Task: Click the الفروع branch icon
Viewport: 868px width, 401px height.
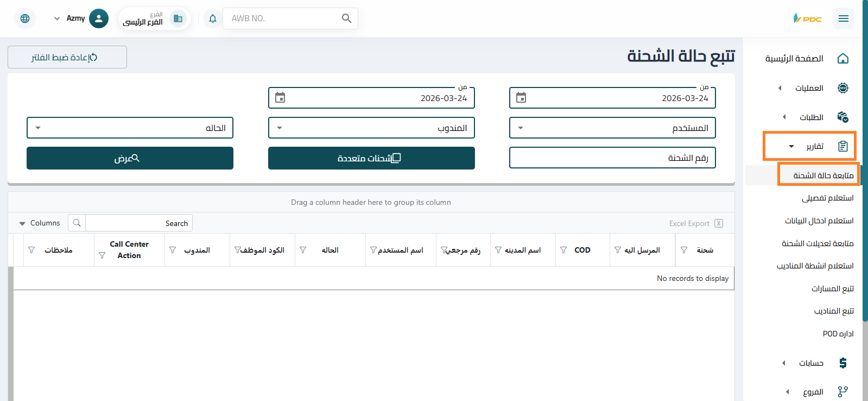Action: coord(843,391)
